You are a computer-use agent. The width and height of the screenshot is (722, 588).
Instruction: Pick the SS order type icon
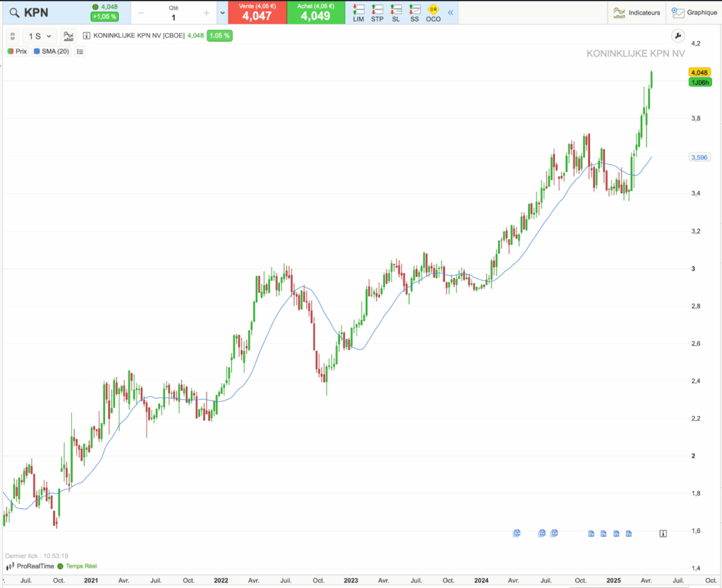tap(415, 13)
